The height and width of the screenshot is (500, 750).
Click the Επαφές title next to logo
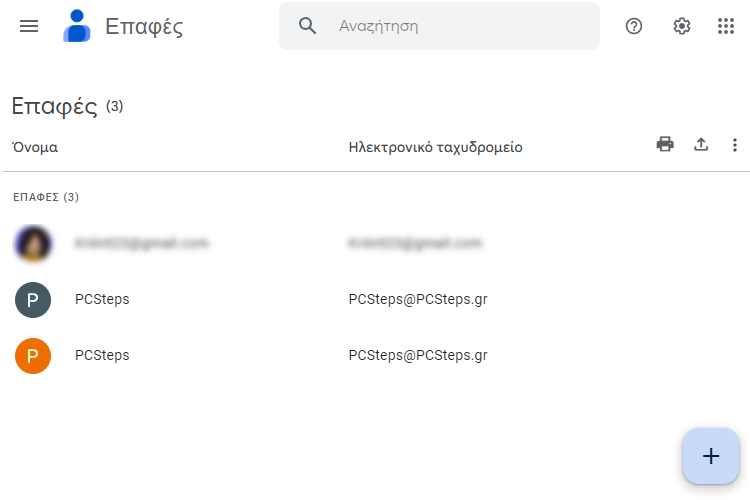tap(144, 27)
